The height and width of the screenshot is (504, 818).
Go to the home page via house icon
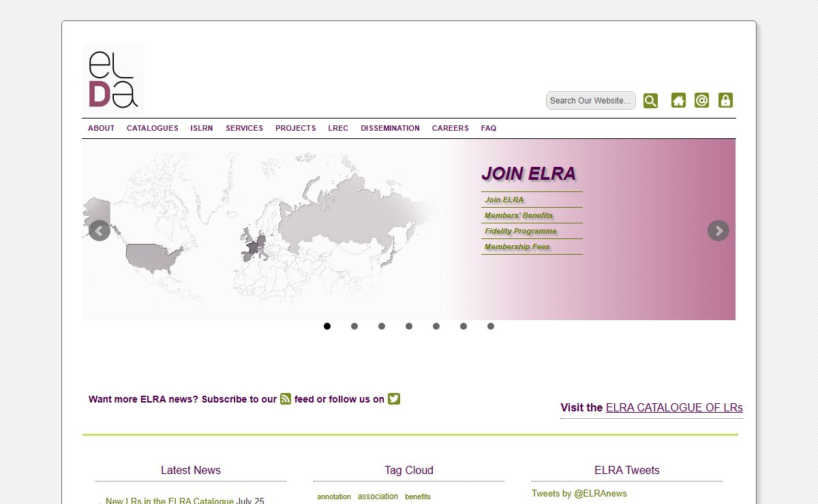pyautogui.click(x=678, y=101)
